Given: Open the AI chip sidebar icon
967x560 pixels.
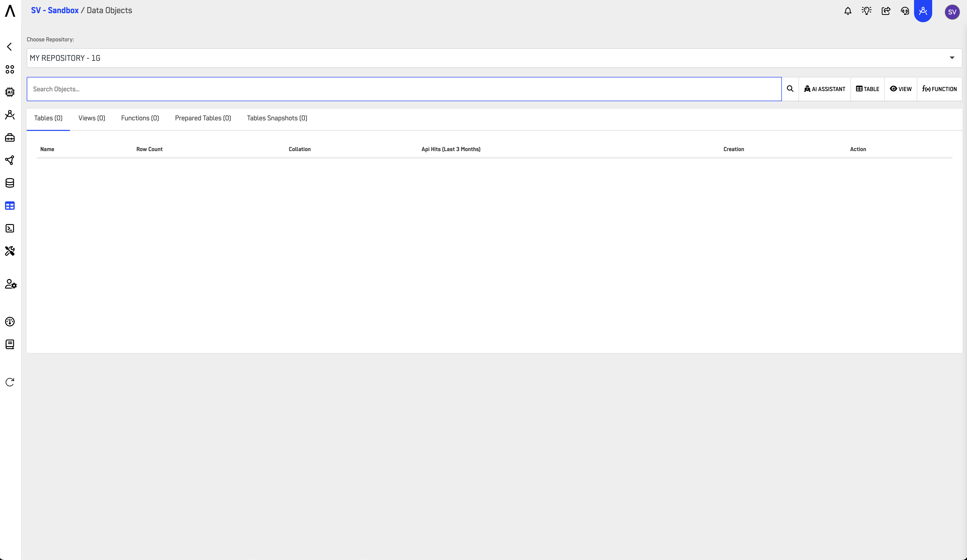Looking at the screenshot, I should pos(10,92).
